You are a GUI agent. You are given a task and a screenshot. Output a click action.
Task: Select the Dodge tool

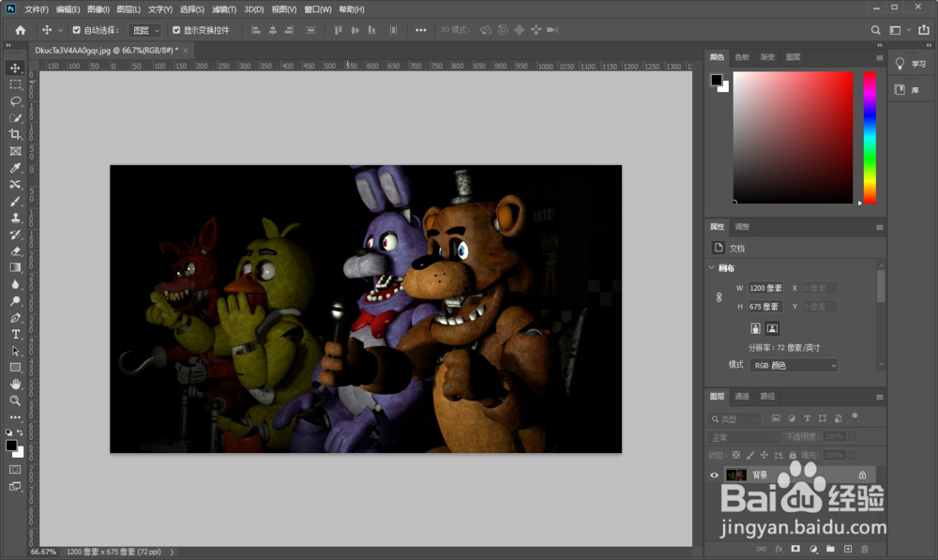[x=15, y=301]
